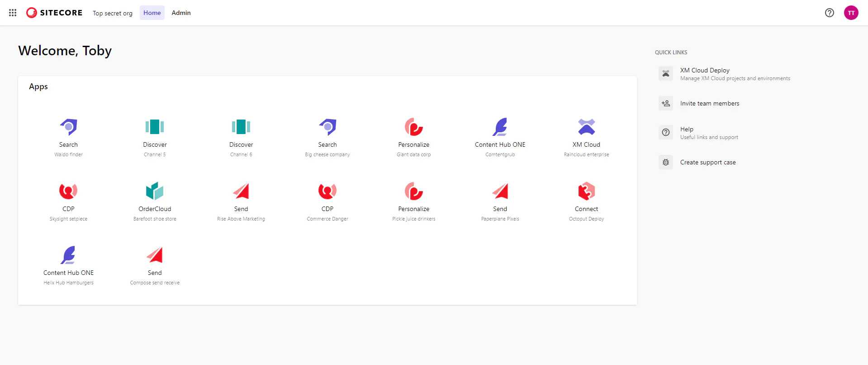The image size is (868, 365).
Task: Click the 'Giant data corp' label
Action: click(x=414, y=154)
